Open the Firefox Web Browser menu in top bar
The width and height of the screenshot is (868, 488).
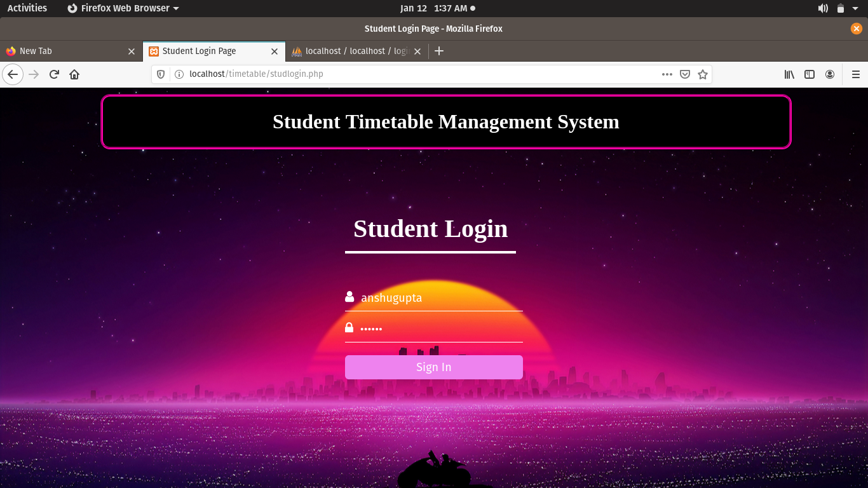tap(123, 8)
